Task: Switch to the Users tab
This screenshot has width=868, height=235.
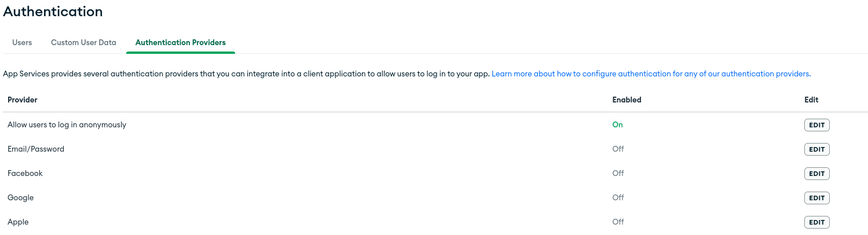Action: click(22, 42)
